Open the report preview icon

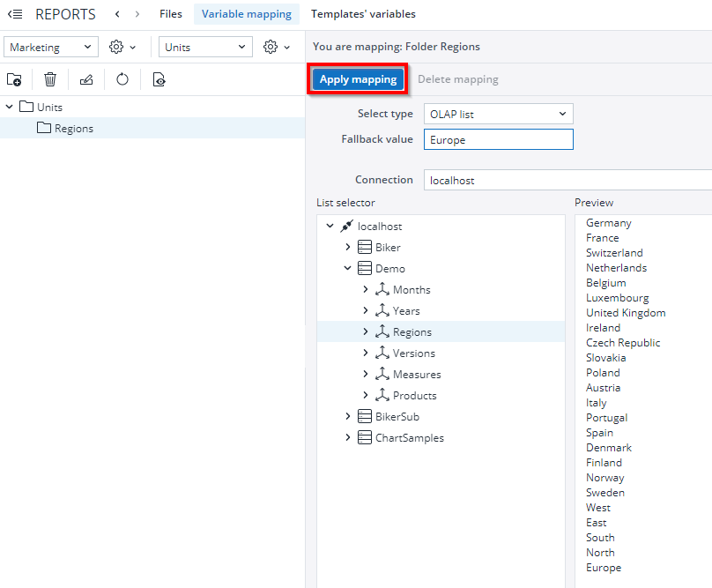click(x=159, y=79)
